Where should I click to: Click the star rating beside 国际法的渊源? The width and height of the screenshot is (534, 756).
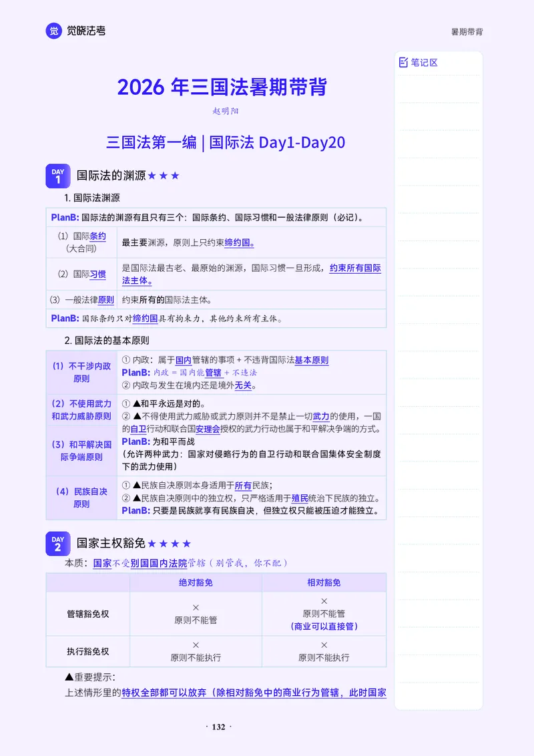point(164,176)
